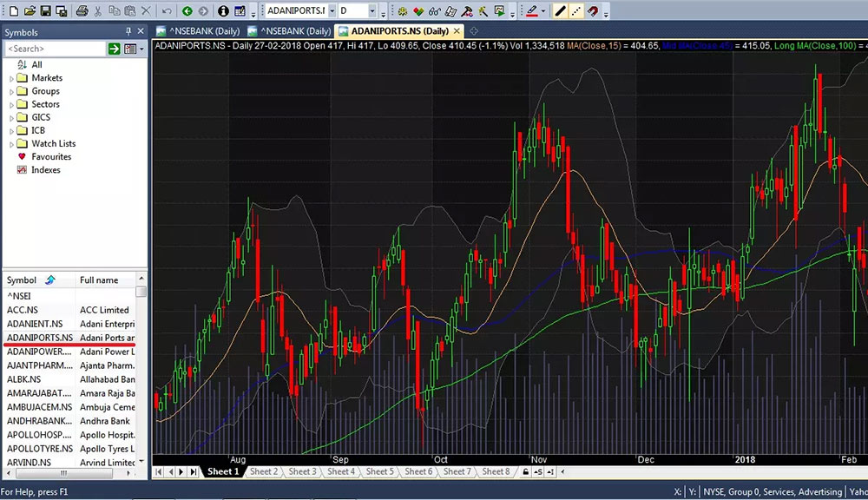Expand the Sectors folder

pos(11,105)
